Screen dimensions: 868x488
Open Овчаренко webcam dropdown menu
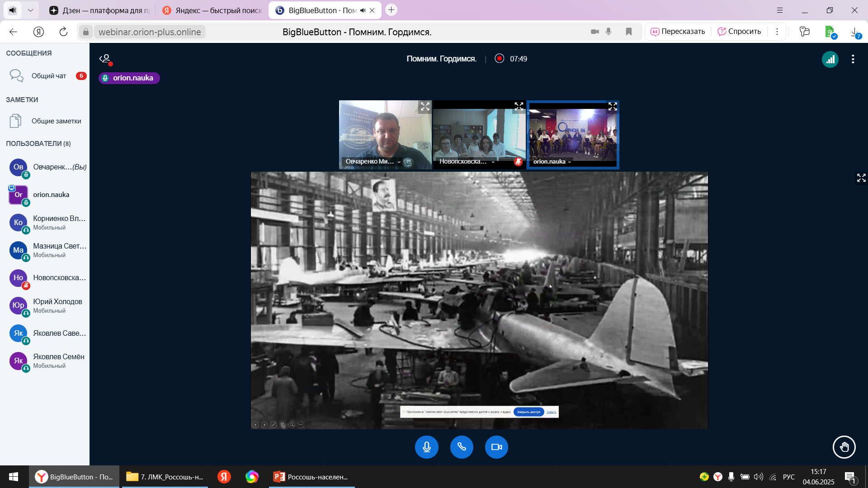click(399, 162)
